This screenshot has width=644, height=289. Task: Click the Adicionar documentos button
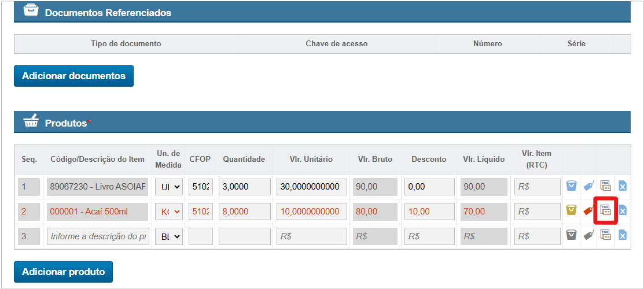[73, 76]
